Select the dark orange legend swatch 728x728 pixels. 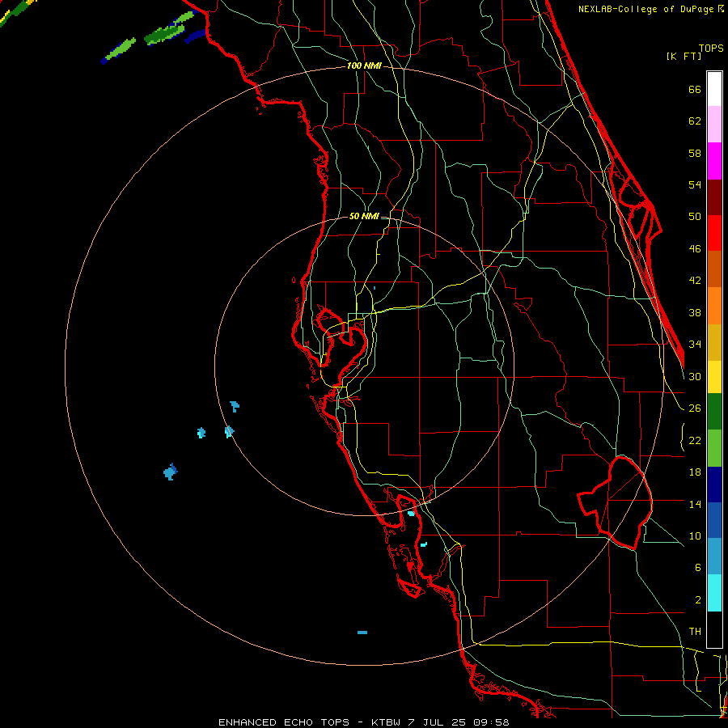pos(714,269)
